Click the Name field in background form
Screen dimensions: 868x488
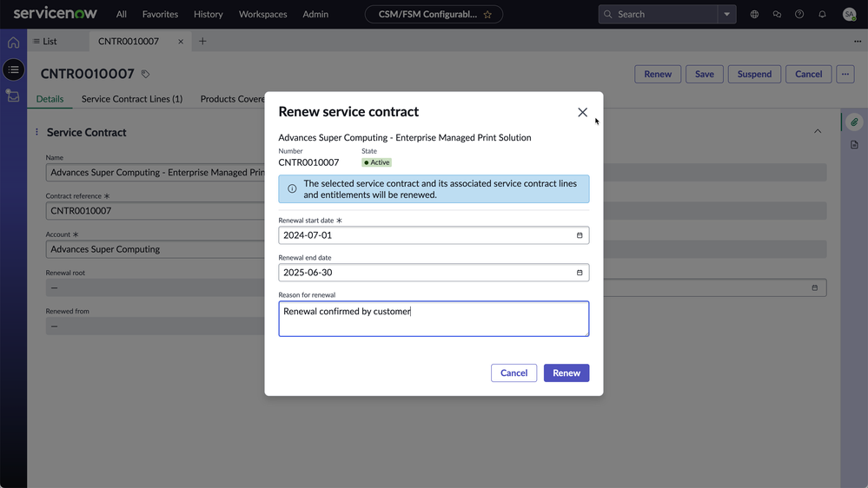point(155,173)
